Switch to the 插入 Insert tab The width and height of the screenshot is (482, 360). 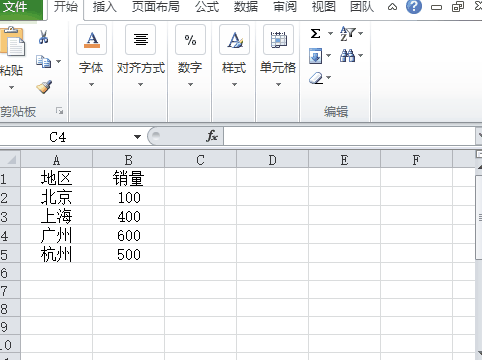coord(104,7)
